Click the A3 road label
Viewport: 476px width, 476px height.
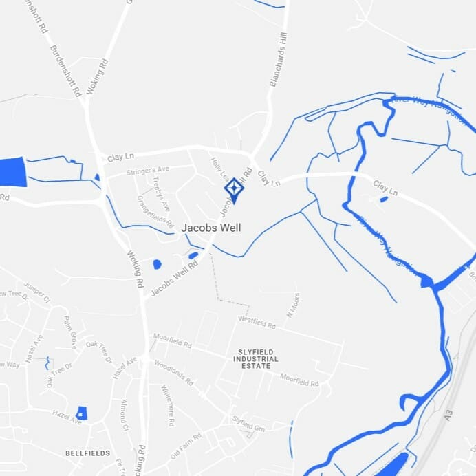click(x=448, y=415)
